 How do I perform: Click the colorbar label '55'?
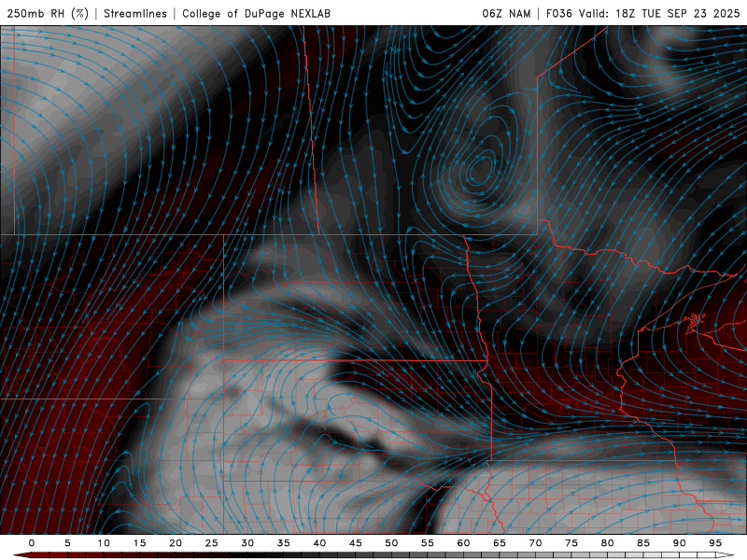click(x=428, y=543)
